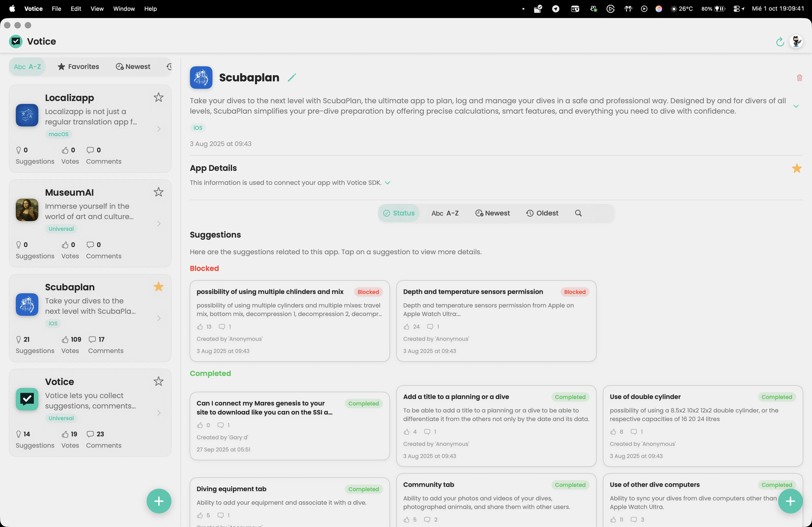
Task: Edit the Scubaplan name using the pencil icon
Action: 292,77
